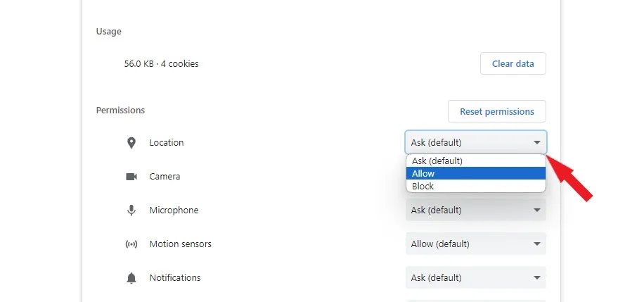Click the Location pin icon
Screen dimensions: 644x302
[131, 143]
